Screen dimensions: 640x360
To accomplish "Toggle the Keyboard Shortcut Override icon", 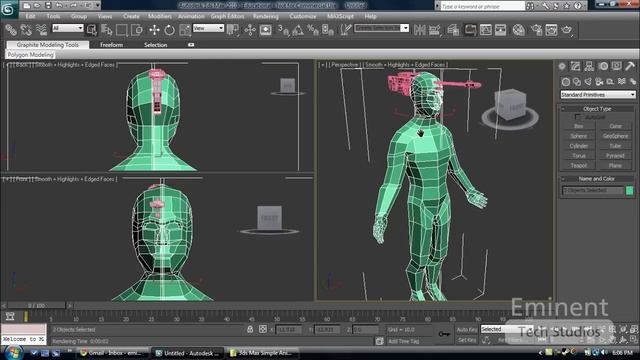I will pos(266,30).
